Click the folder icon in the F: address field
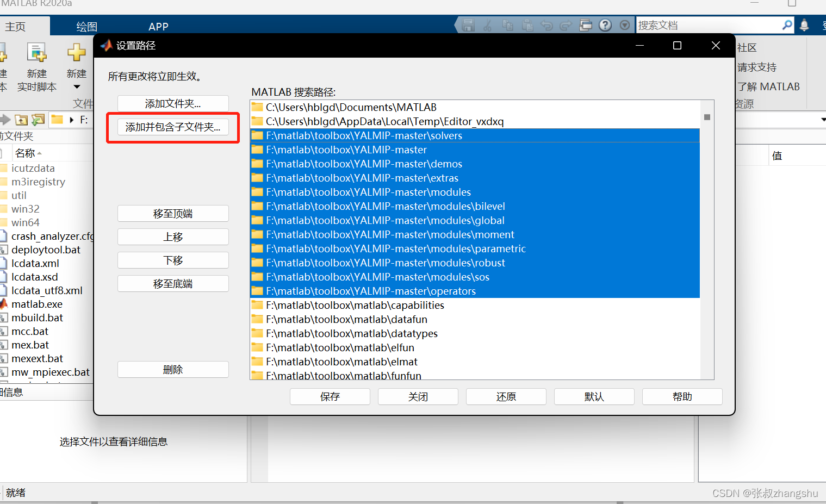 tap(57, 119)
